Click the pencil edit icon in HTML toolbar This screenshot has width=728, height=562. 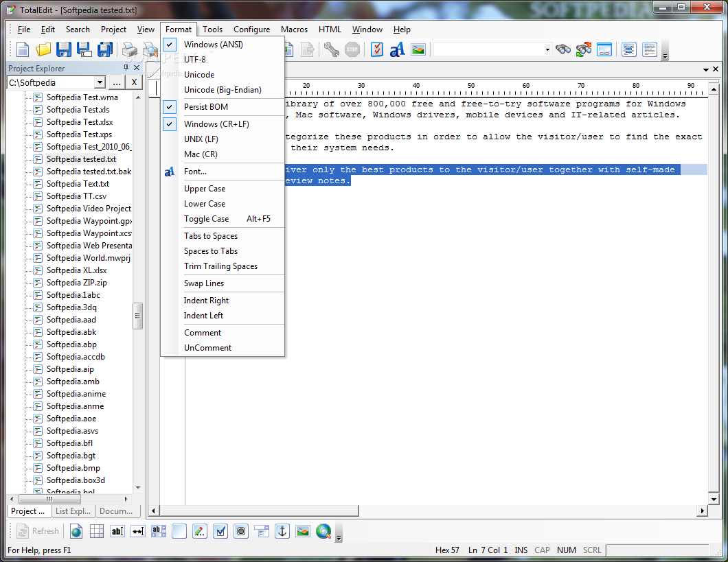(x=200, y=531)
